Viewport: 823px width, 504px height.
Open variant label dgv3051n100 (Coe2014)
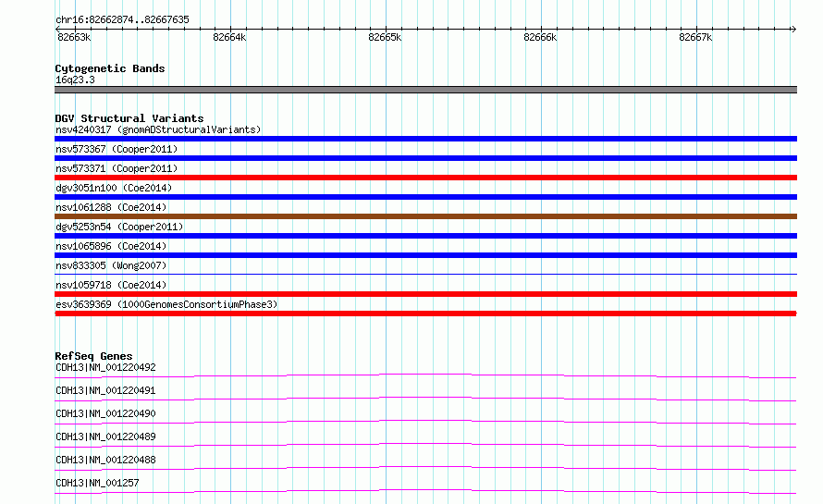114,188
